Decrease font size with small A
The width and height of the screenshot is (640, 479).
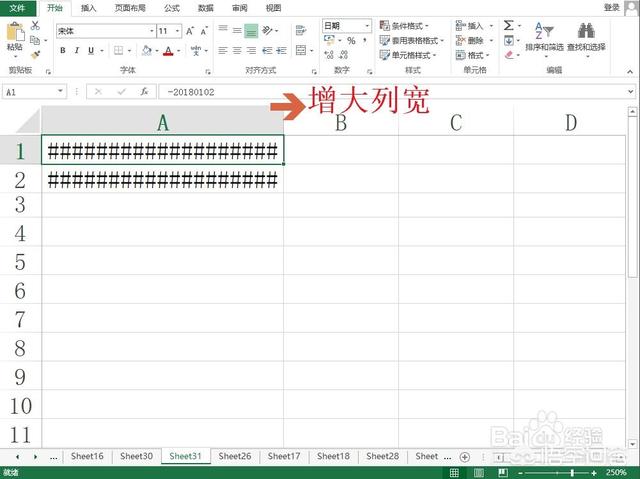[x=204, y=31]
